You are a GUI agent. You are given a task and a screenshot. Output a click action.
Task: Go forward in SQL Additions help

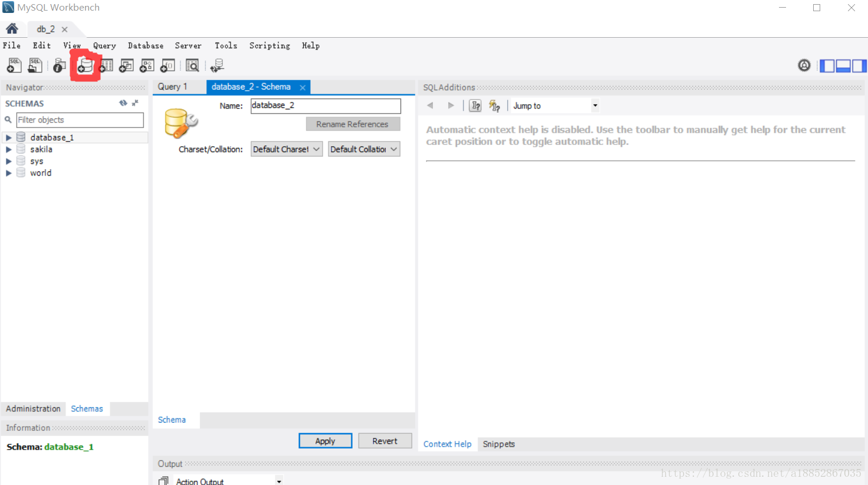(451, 105)
